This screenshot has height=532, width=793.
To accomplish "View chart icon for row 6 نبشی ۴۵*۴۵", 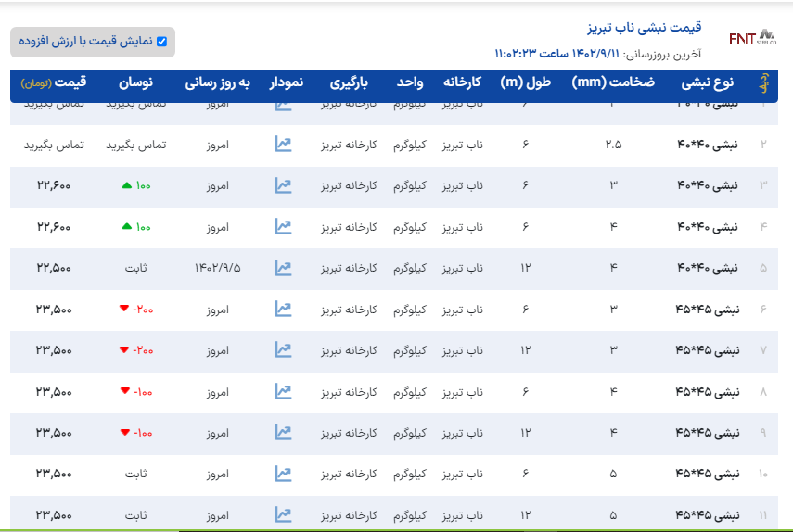I will pos(283,310).
